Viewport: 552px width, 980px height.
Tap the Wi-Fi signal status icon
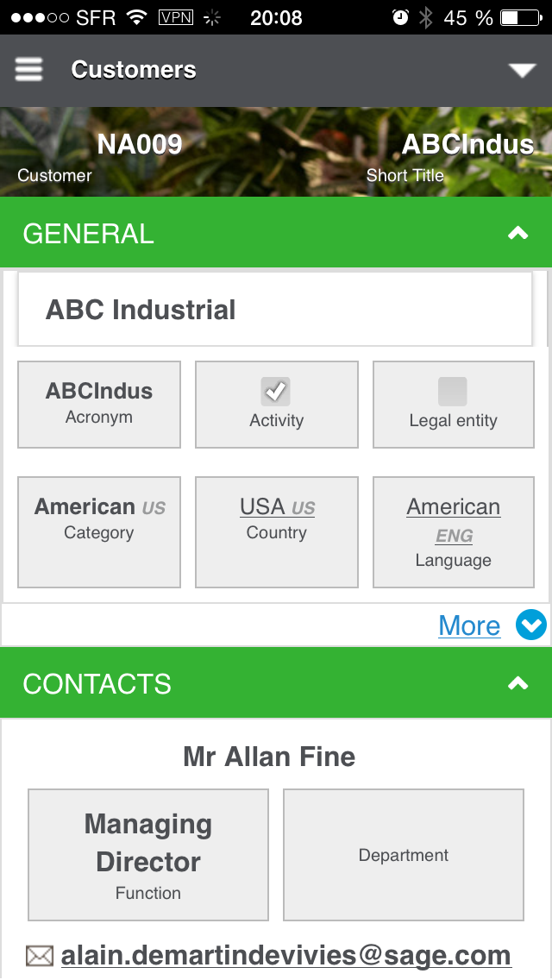[x=136, y=17]
